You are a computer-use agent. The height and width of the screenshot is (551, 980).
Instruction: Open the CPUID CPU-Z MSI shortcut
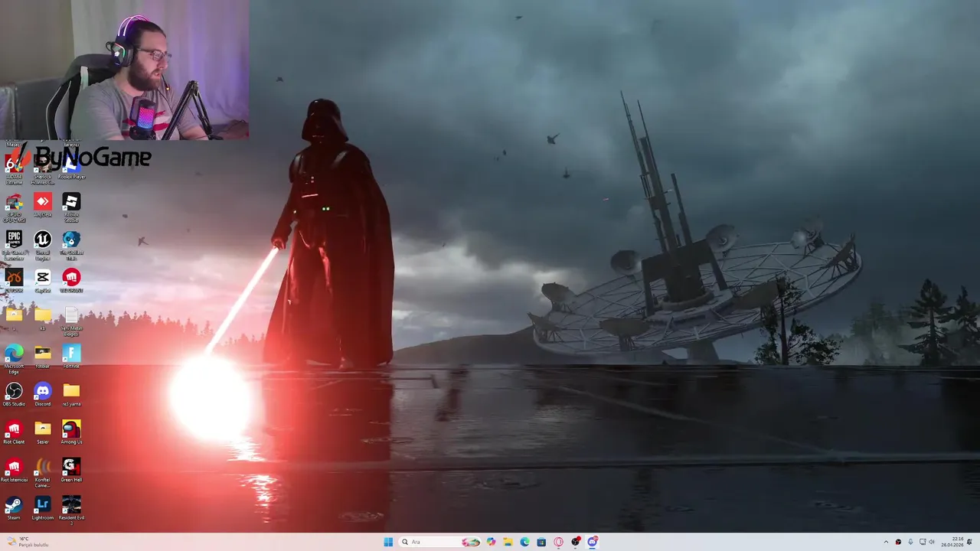tap(14, 207)
